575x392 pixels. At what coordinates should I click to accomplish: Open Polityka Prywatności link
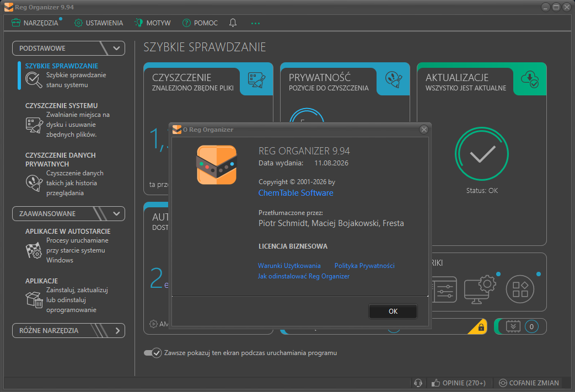pyautogui.click(x=364, y=266)
